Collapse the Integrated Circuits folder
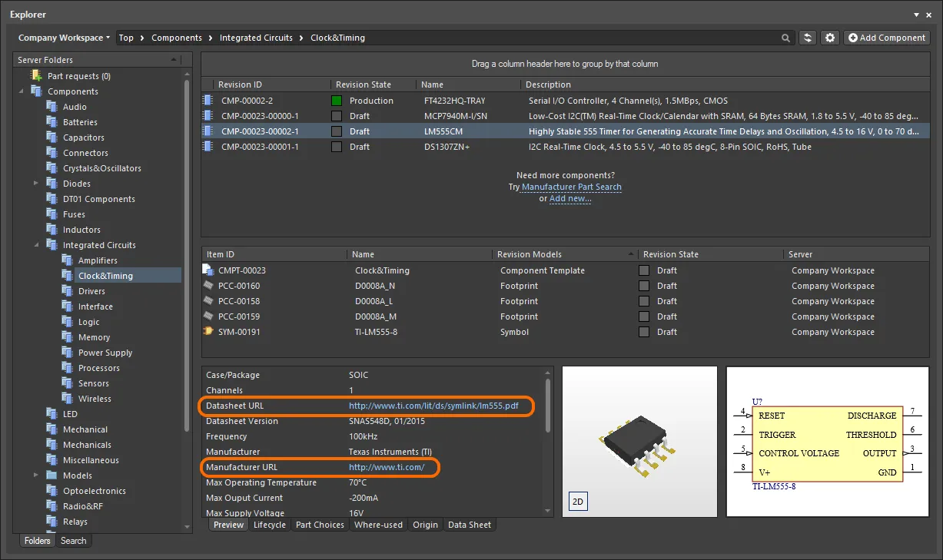Screen dimensions: 943x560 click(x=36, y=245)
